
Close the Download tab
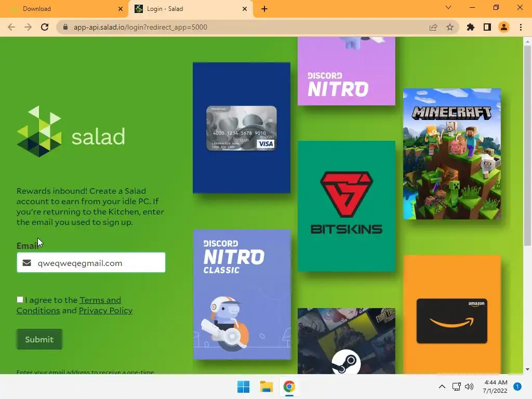point(121,9)
